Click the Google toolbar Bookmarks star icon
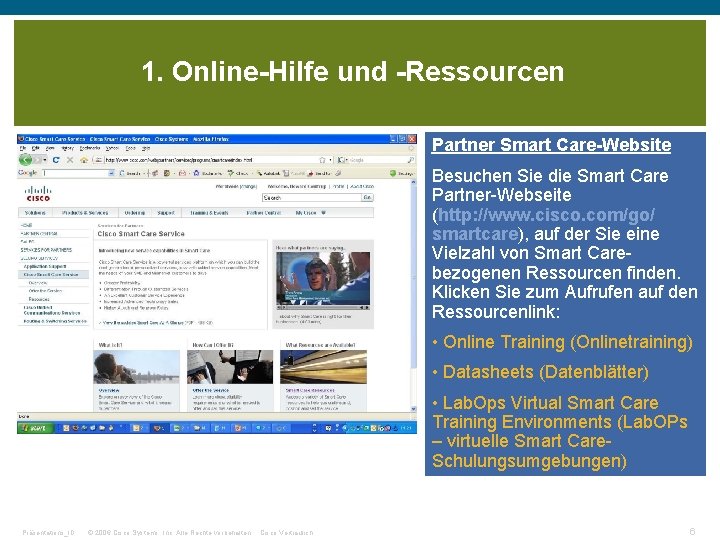Image resolution: width=720 pixels, height=540 pixels. 197,173
